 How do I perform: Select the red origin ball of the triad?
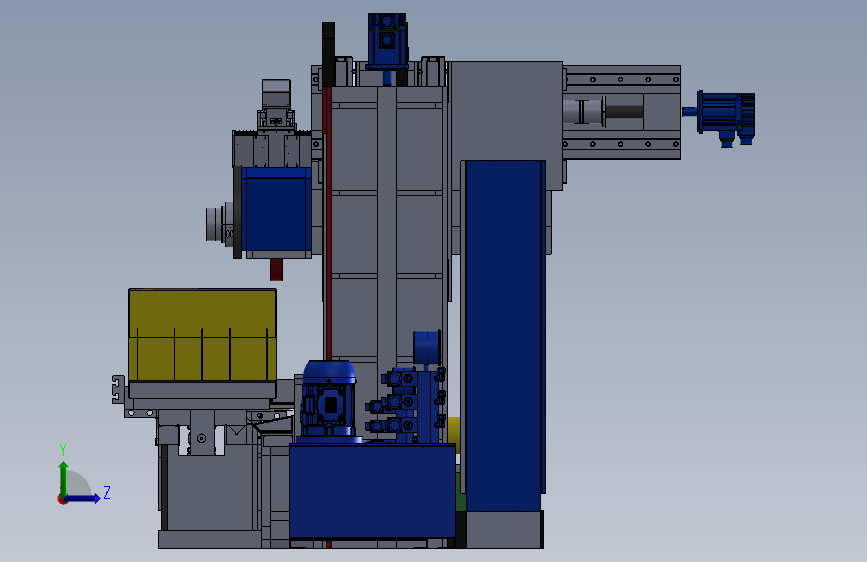click(x=62, y=499)
